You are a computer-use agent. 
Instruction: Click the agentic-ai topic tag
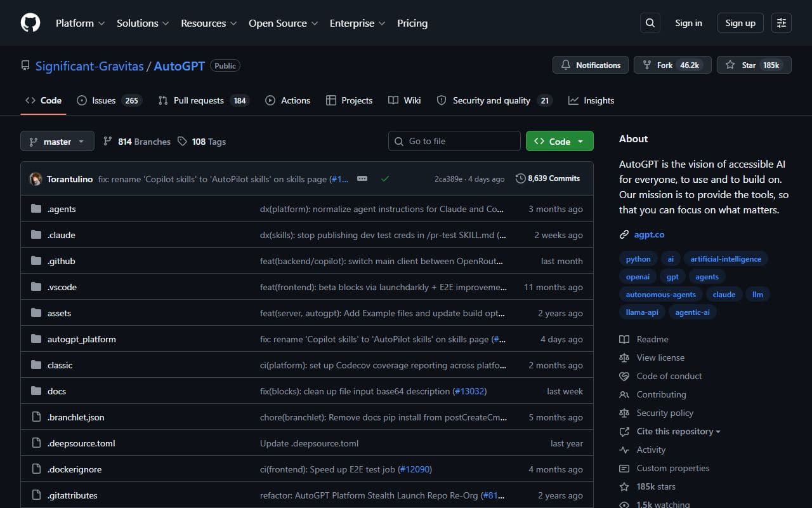pyautogui.click(x=692, y=312)
